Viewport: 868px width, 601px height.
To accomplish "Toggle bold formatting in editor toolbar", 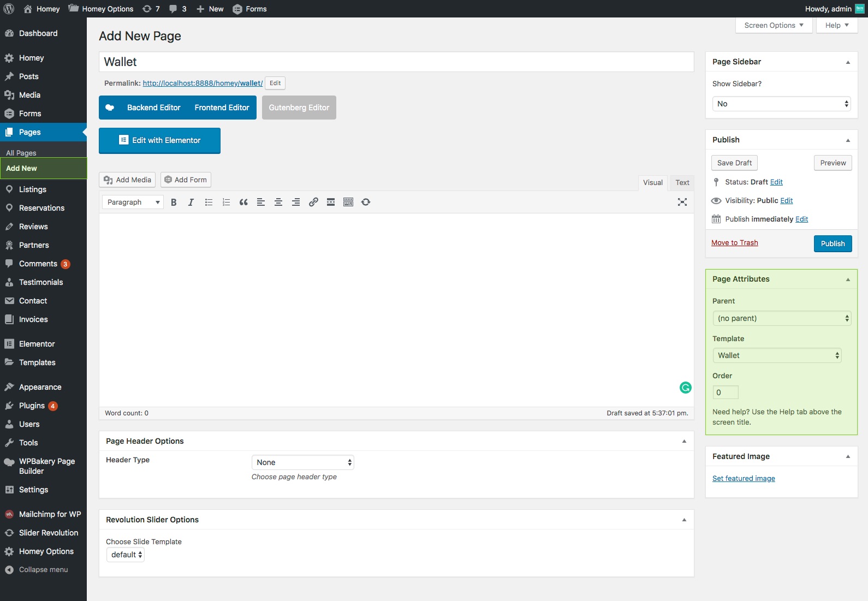I will point(174,202).
